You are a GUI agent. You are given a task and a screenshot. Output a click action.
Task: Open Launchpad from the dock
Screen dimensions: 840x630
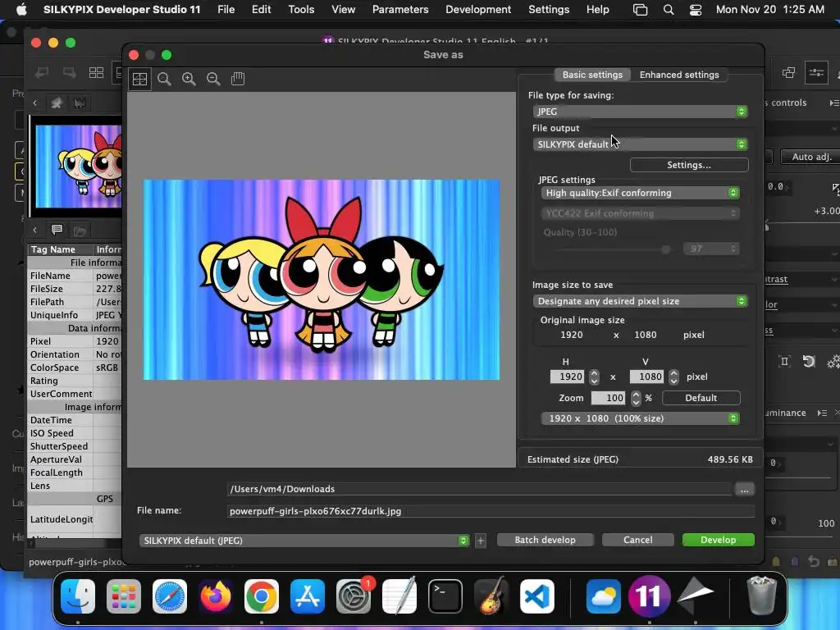124,596
